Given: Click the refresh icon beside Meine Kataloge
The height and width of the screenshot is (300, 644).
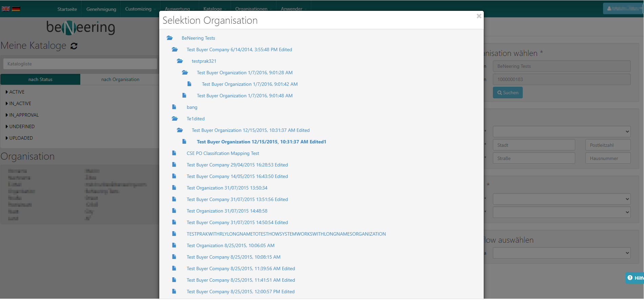Looking at the screenshot, I should pos(74,46).
